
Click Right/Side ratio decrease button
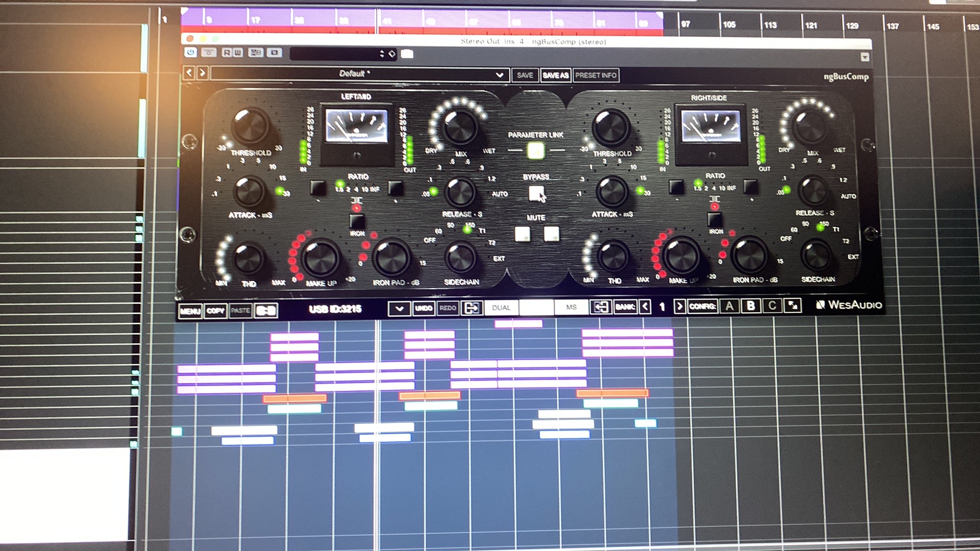click(676, 187)
